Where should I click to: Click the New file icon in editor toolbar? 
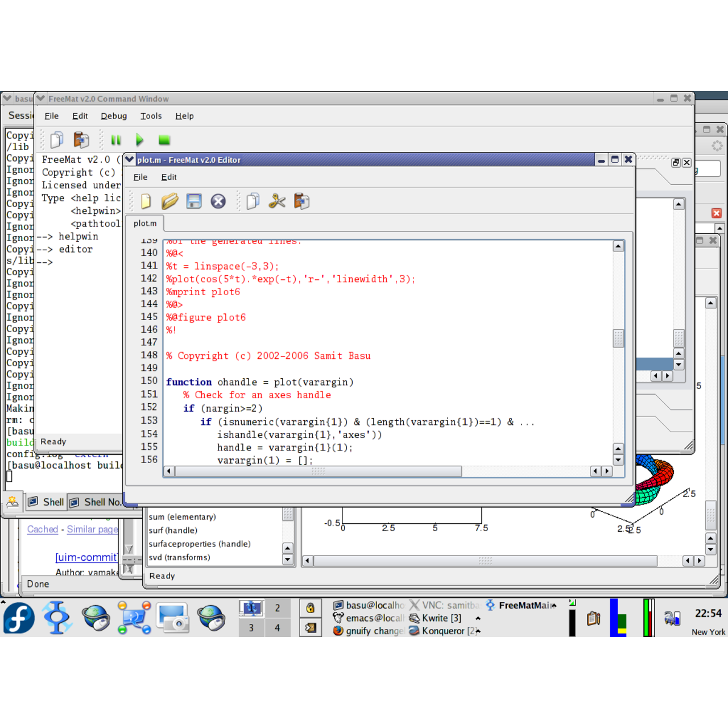pos(146,201)
